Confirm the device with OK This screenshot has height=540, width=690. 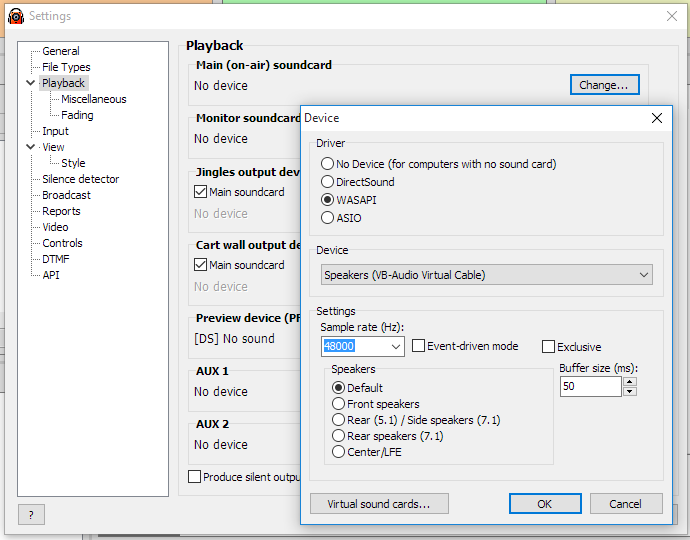[545, 503]
